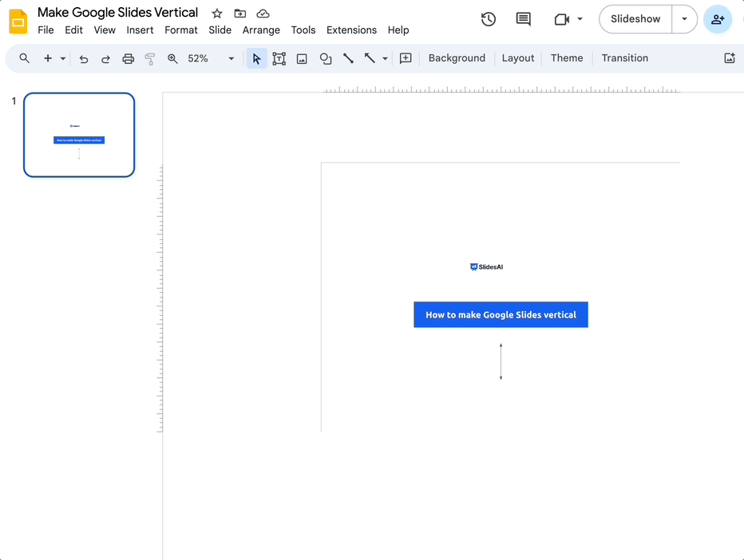
Task: Open the Slideshow presentation options dropdown
Action: [684, 18]
